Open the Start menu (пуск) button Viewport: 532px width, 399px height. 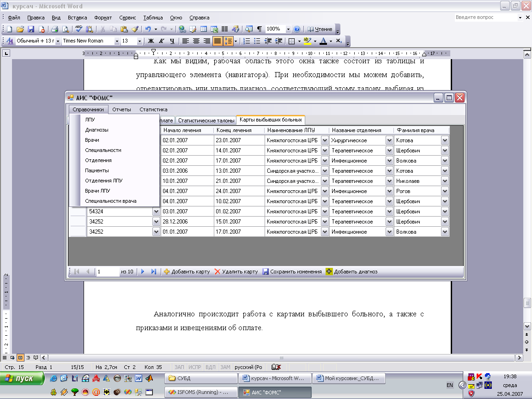(22, 378)
